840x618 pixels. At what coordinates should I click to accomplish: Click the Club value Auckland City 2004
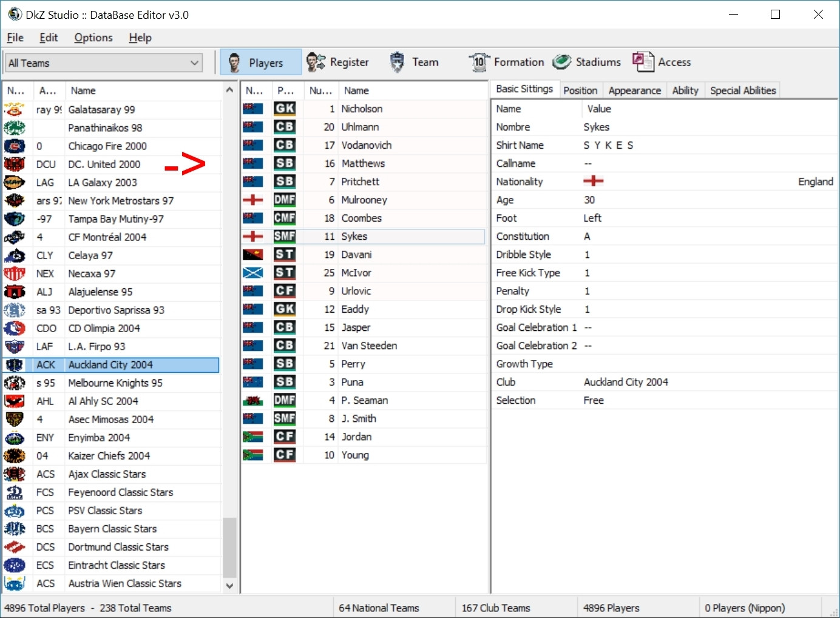pyautogui.click(x=626, y=382)
